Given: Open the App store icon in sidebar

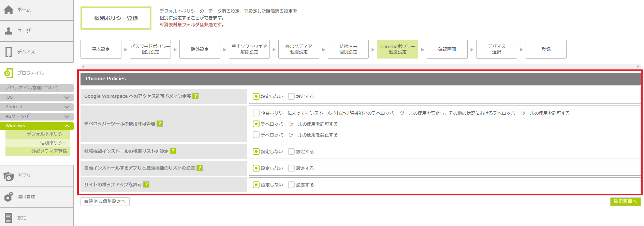Looking at the screenshot, I should (x=9, y=176).
